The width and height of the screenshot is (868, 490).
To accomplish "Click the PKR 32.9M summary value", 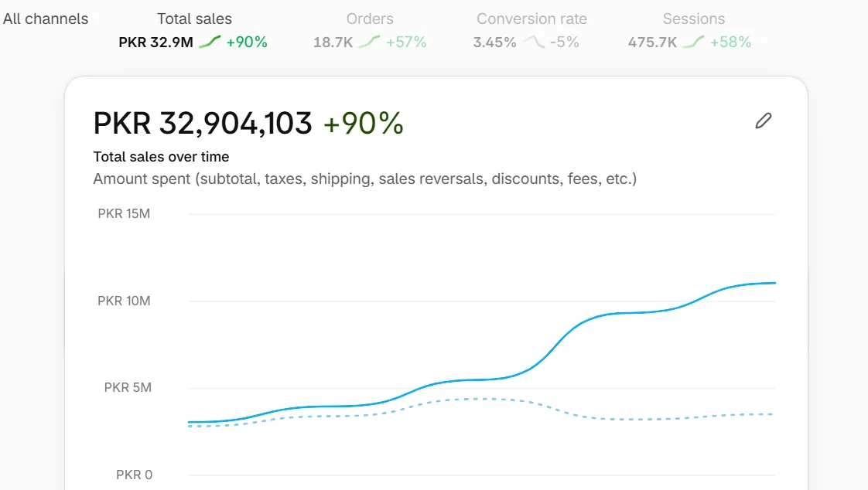I will [x=155, y=42].
